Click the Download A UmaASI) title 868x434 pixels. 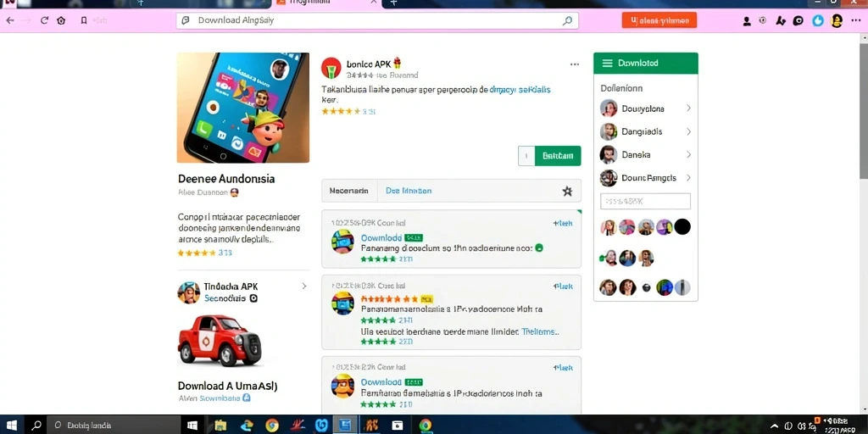(227, 386)
